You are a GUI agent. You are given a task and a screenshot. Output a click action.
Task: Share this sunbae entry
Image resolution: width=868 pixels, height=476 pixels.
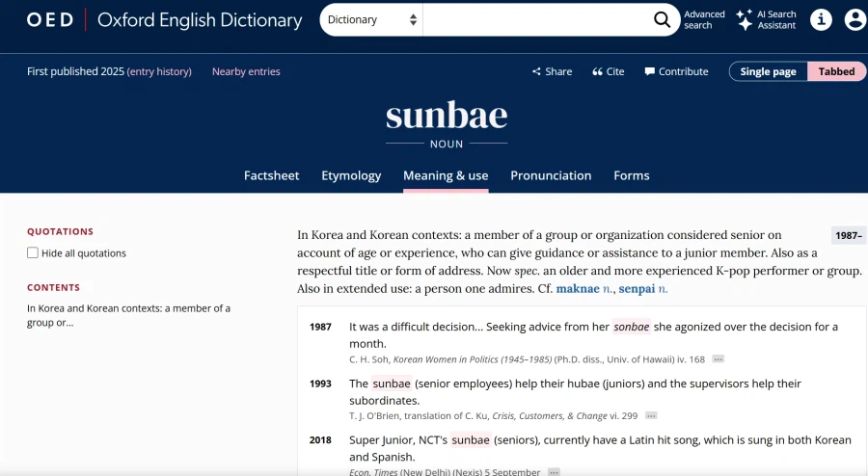(552, 71)
